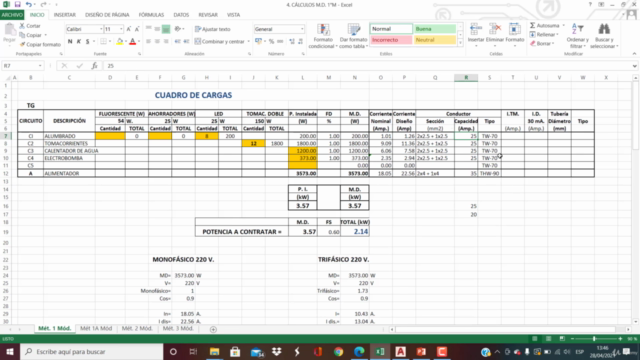Click Windows search box Escribe aquí para buscar

coord(92,351)
